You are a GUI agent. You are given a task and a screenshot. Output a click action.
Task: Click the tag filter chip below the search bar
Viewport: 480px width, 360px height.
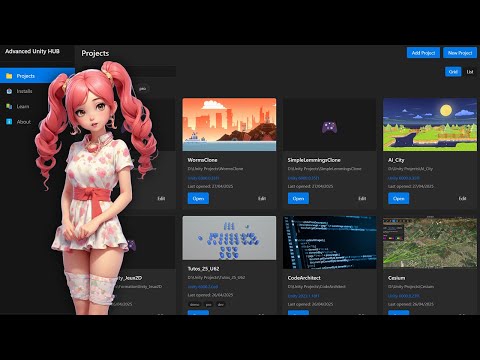point(143,89)
